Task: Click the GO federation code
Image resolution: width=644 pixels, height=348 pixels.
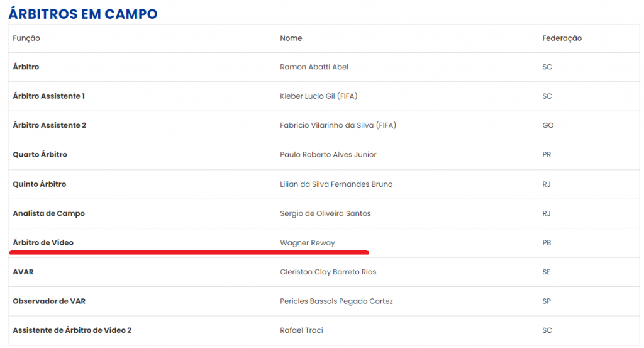Action: coord(548,125)
